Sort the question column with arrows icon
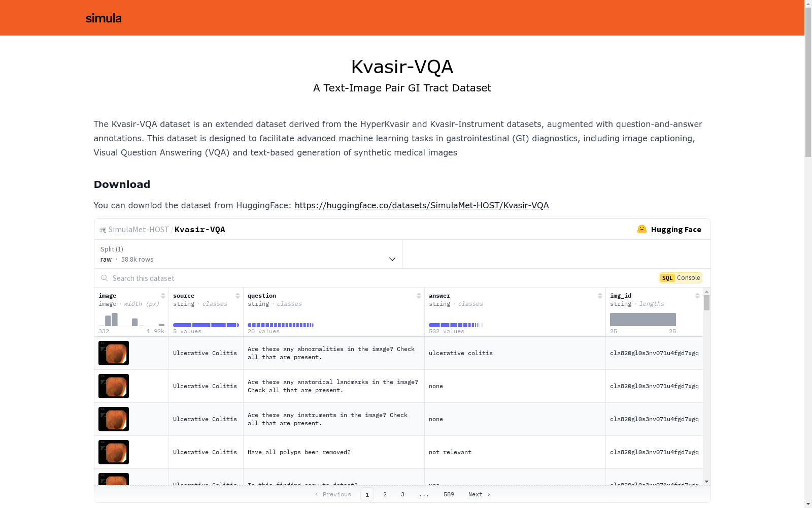The width and height of the screenshot is (812, 508). [419, 296]
